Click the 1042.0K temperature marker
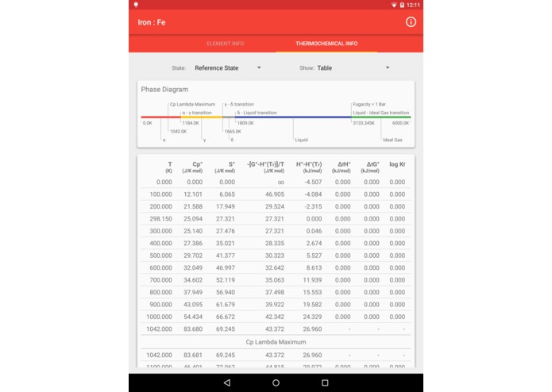Screen dimensions: 552x392 click(178, 132)
